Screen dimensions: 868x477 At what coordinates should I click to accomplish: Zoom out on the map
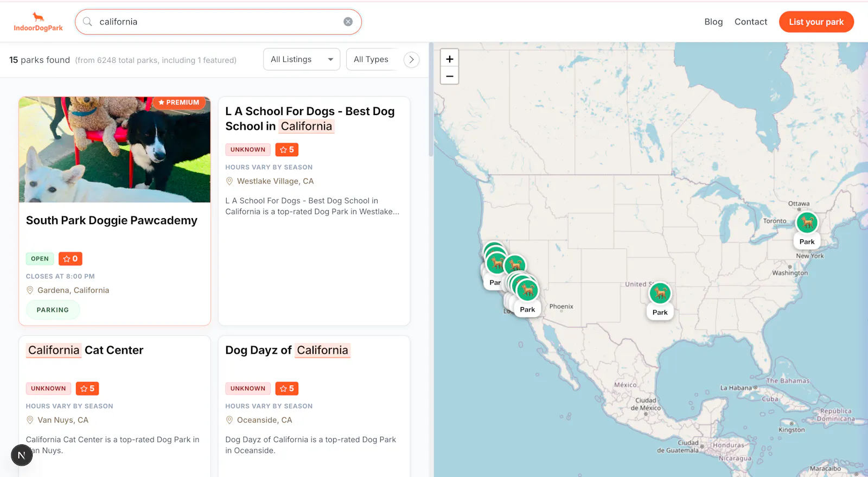[x=450, y=76]
